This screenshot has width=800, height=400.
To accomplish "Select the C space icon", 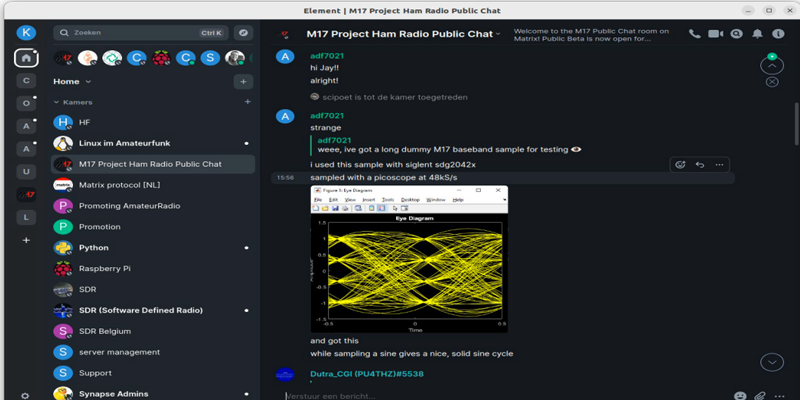I will coord(26,80).
